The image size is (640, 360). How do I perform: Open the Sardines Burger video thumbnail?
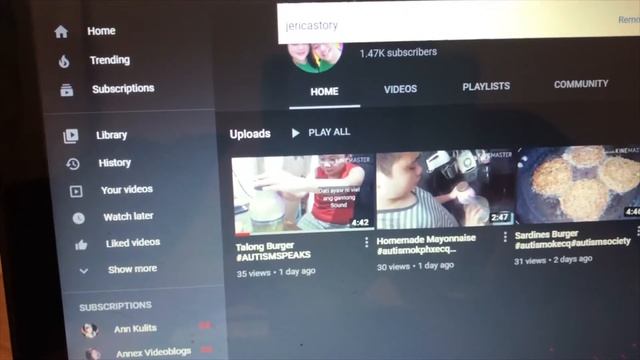click(578, 184)
